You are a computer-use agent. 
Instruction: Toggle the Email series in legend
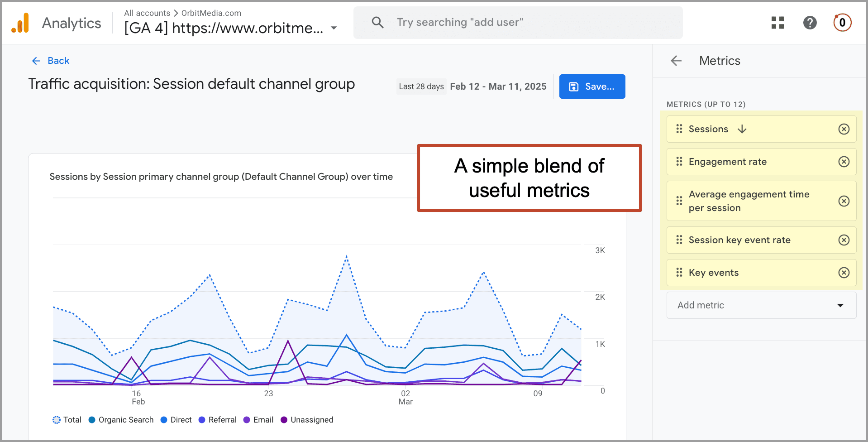tap(258, 420)
